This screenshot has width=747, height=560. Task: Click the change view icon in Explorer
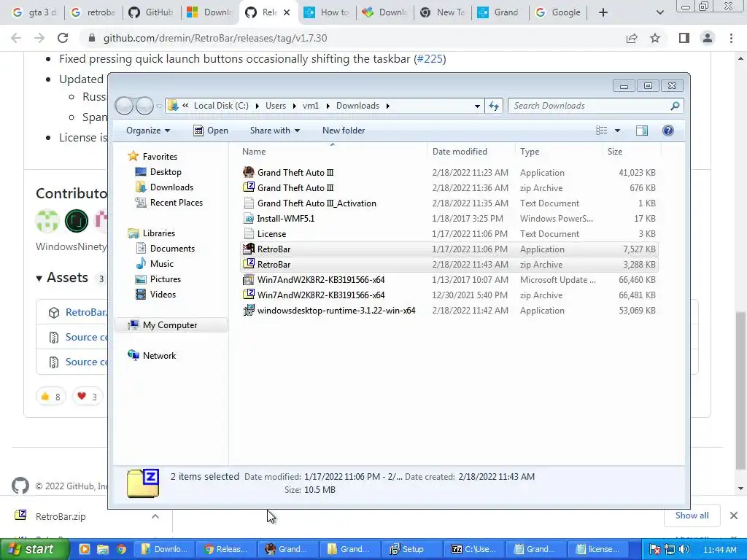coord(602,131)
